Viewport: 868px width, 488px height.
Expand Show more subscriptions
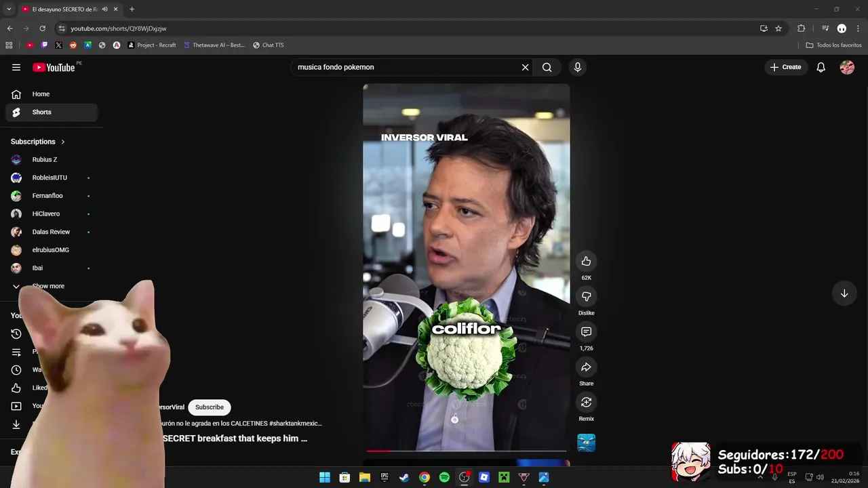tap(52, 286)
